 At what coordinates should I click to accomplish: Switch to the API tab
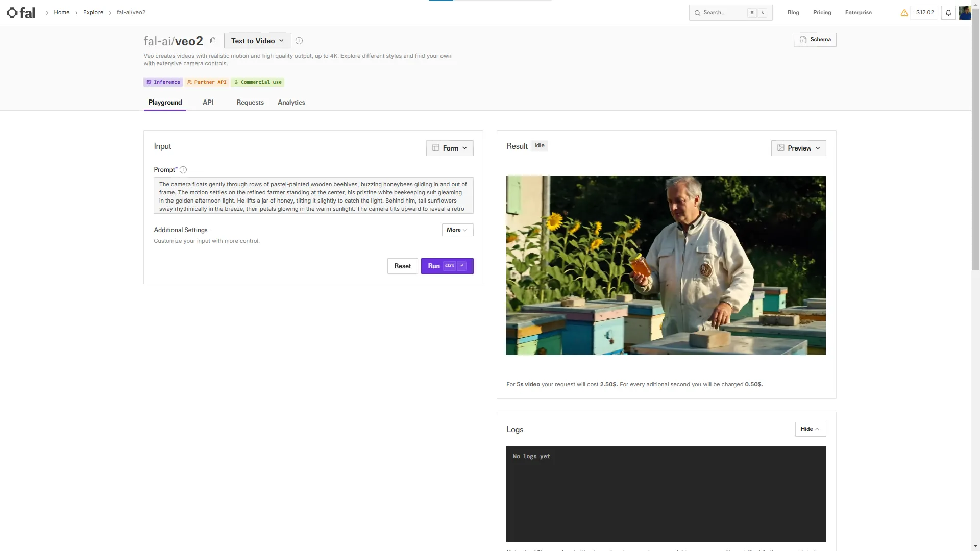(x=208, y=103)
